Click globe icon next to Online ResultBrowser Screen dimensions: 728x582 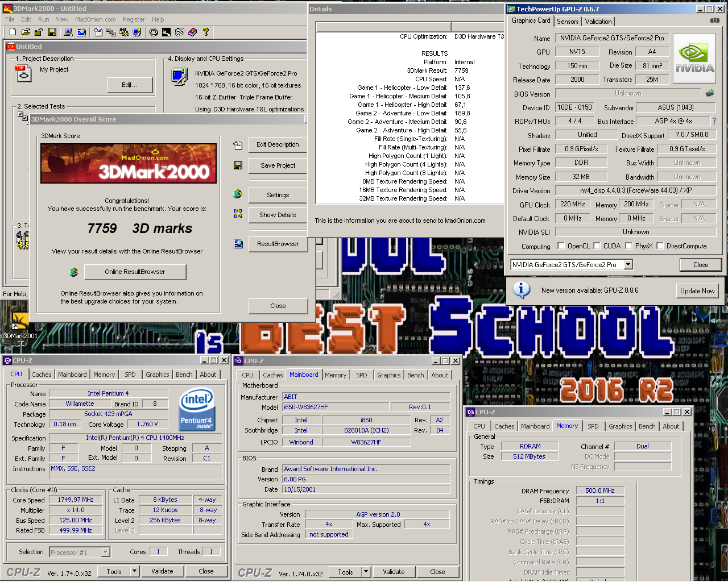click(73, 272)
